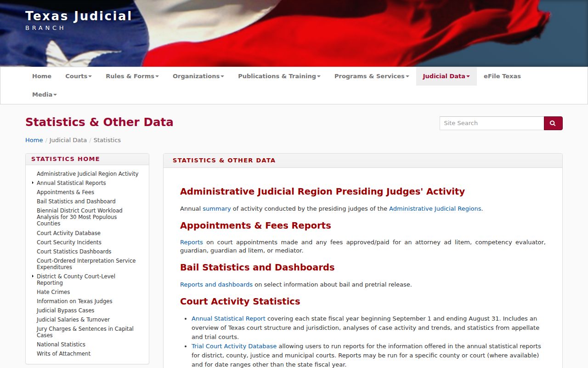Select National Statistics in sidebar
Viewport: 588px width, 368px height.
pyautogui.click(x=61, y=345)
